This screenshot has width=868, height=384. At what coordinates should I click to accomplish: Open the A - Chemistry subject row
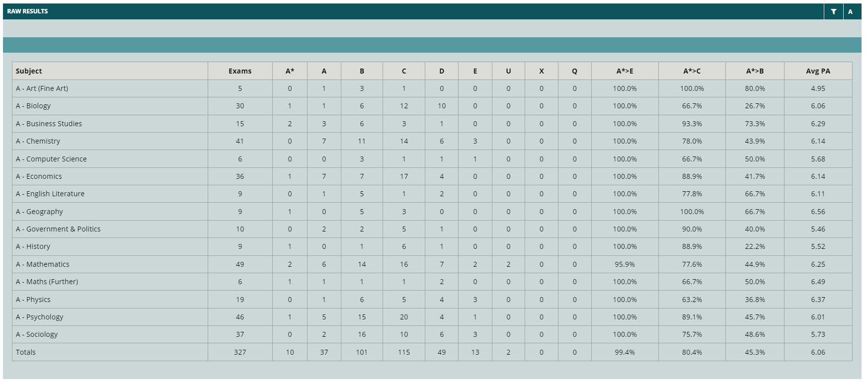click(x=432, y=141)
